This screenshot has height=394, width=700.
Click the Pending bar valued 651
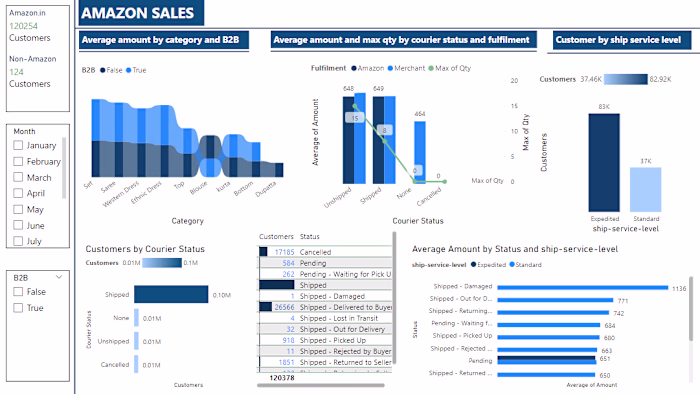[x=546, y=359]
